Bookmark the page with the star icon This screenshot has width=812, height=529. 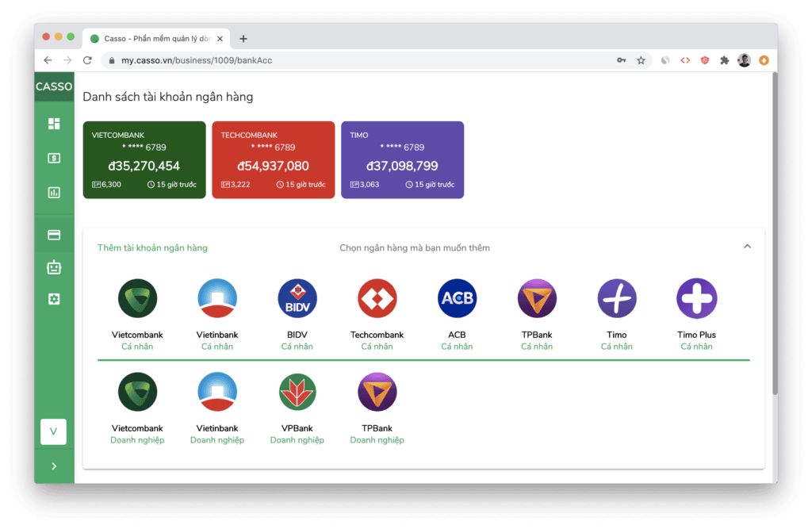point(641,60)
